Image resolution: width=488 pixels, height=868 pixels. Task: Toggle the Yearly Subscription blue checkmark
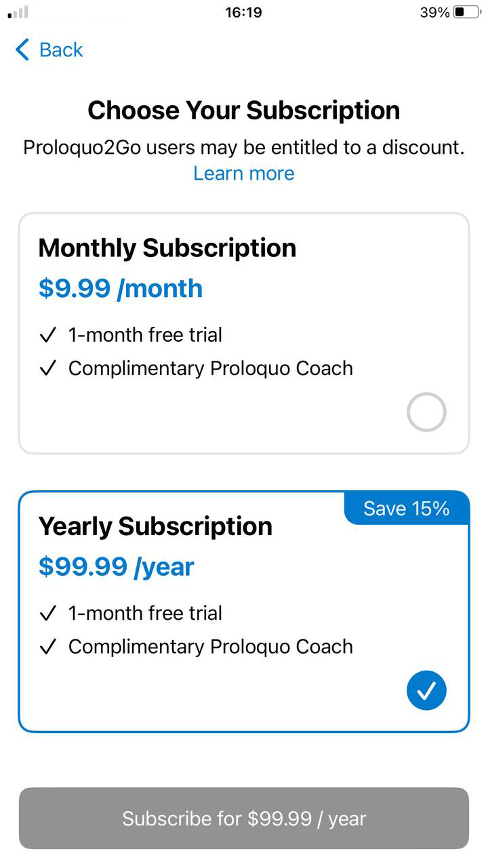[x=426, y=690]
